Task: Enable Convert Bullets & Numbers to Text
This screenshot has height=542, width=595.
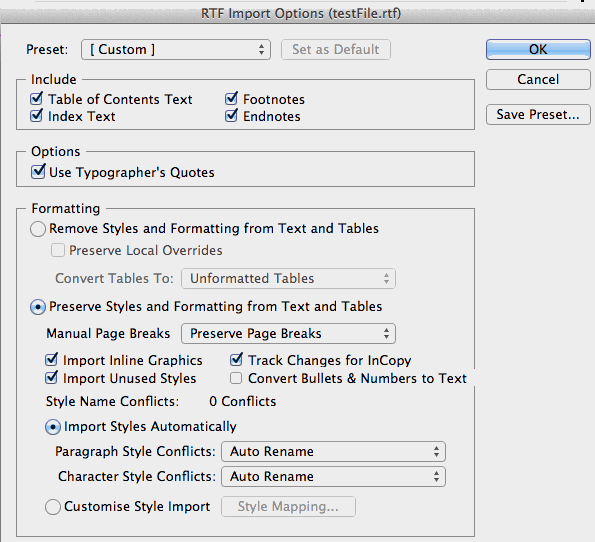Action: click(x=236, y=378)
